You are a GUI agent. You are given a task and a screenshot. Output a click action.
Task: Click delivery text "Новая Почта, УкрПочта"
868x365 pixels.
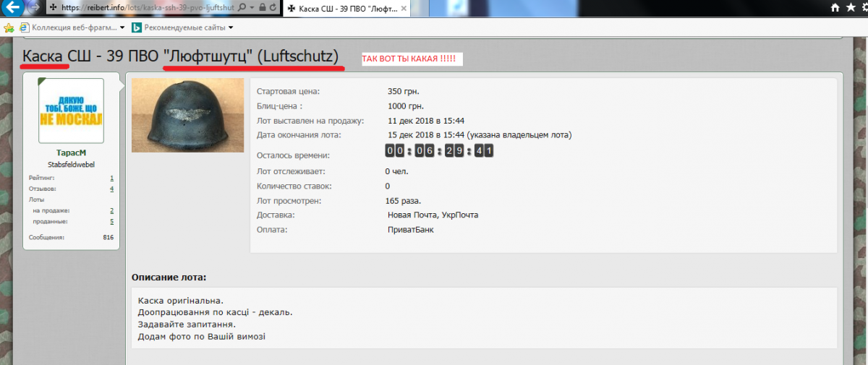[x=433, y=215]
